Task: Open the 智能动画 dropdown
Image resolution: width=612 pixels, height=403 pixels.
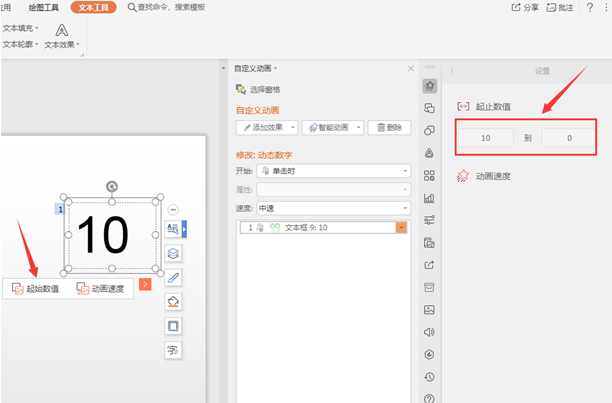Action: click(x=333, y=128)
